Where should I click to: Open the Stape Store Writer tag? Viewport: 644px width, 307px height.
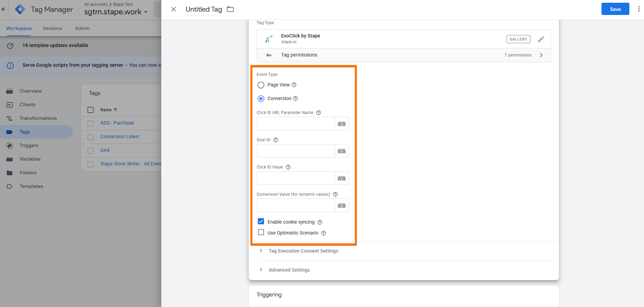pyautogui.click(x=131, y=164)
